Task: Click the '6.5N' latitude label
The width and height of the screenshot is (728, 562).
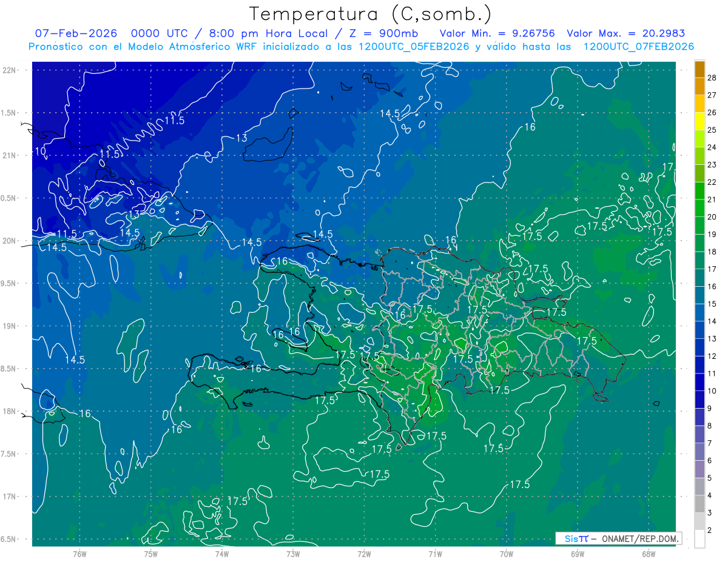Action: [x=8, y=539]
